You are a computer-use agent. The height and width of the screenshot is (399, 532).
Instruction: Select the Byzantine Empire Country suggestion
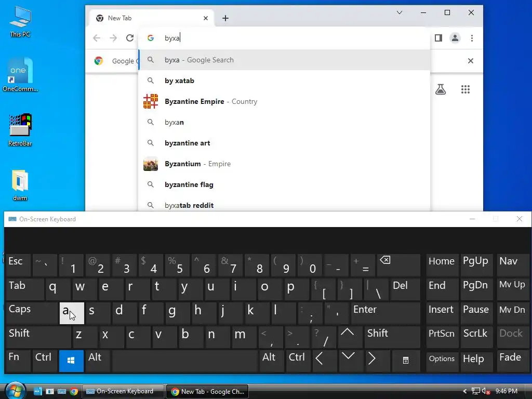[284, 101]
